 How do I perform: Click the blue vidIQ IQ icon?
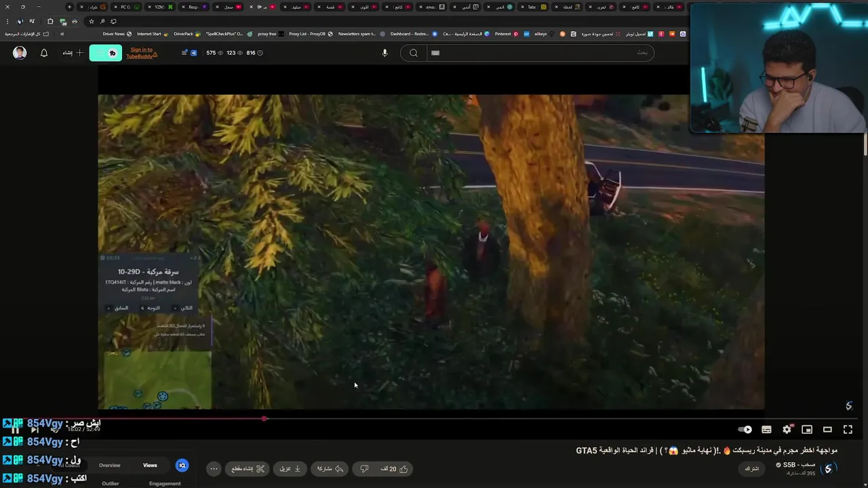(182, 466)
